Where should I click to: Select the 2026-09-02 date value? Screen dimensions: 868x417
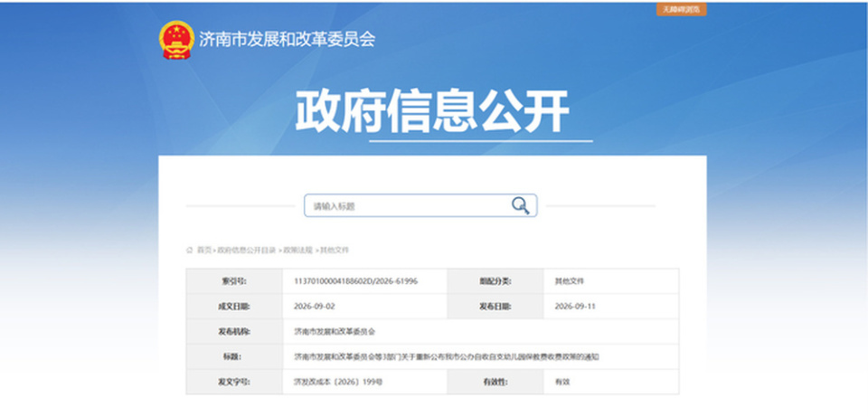coord(315,307)
